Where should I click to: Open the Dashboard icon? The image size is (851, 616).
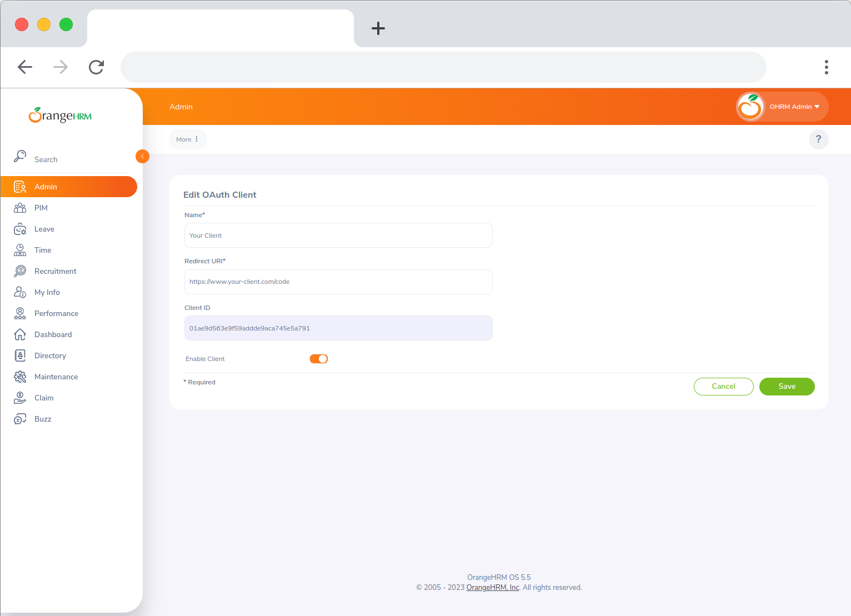pos(20,334)
